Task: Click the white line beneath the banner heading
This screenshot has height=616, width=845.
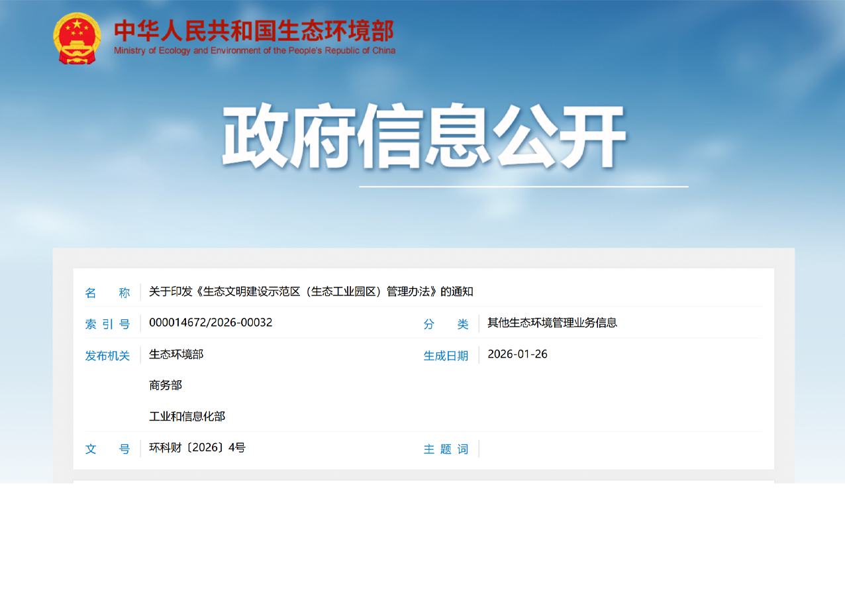Action: click(x=523, y=187)
